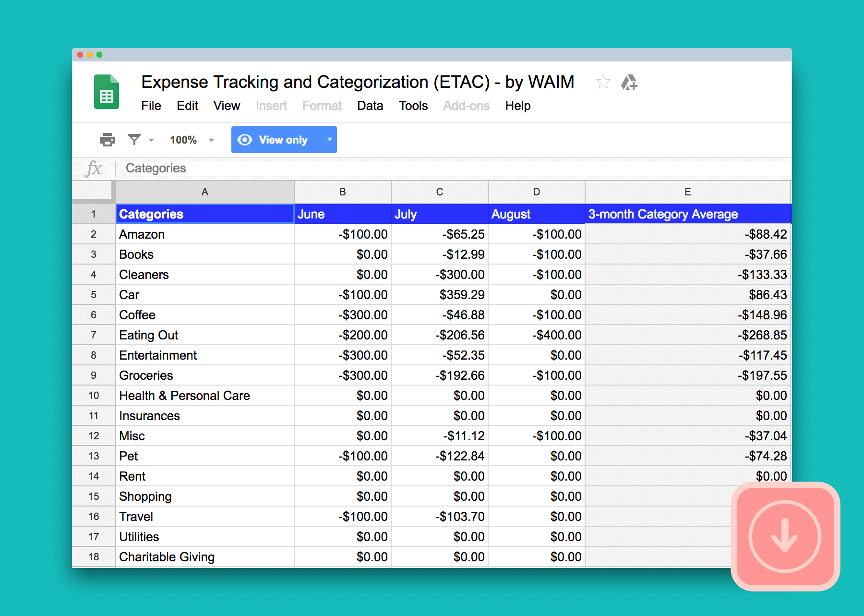The height and width of the screenshot is (616, 864).
Task: Open the Tools menu
Action: (x=413, y=106)
